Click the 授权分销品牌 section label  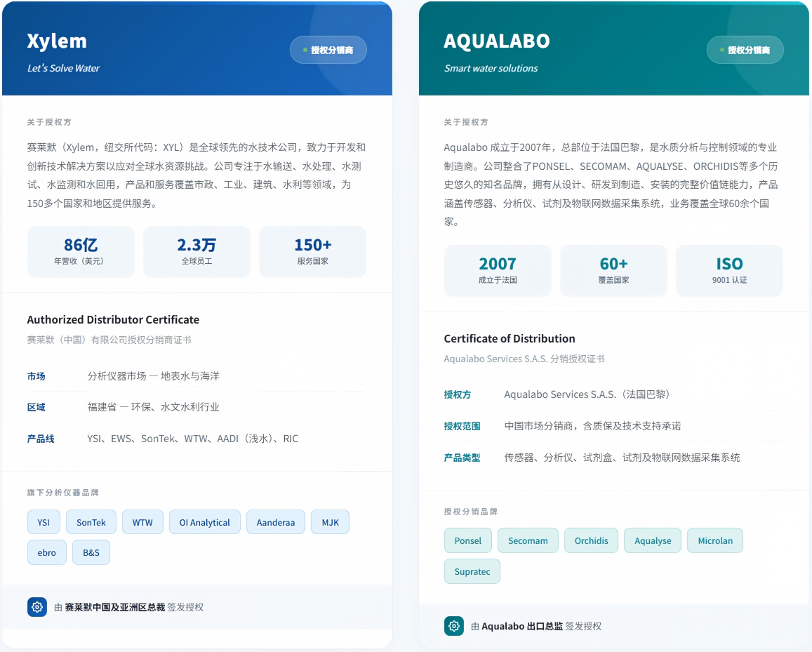[x=470, y=512]
